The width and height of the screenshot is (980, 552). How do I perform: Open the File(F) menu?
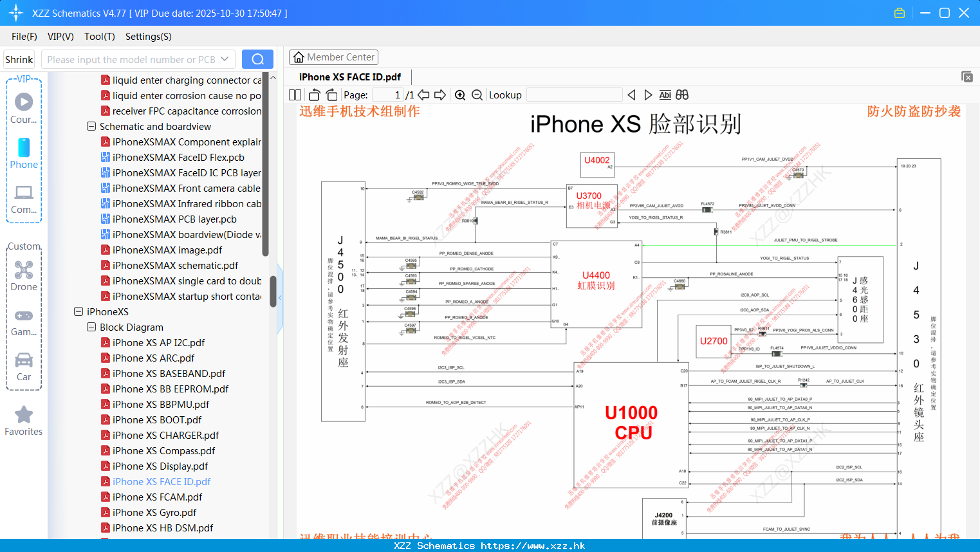(24, 37)
